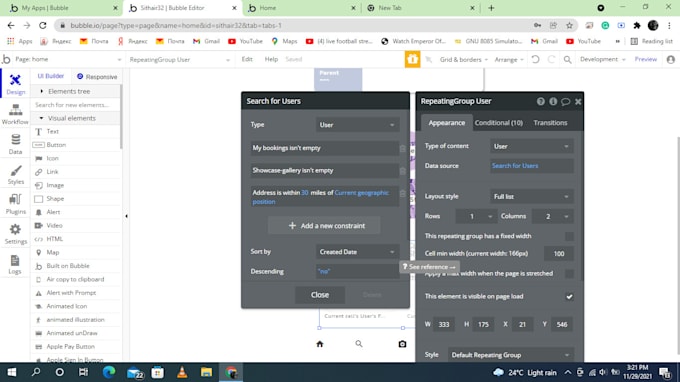Switch to the Transitions tab
Screen dimensions: 680x382
pos(550,123)
